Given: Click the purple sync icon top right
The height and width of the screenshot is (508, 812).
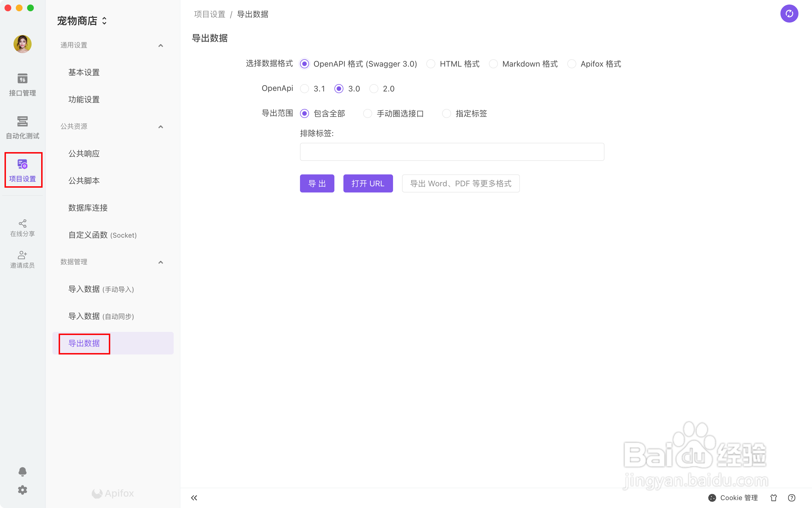Looking at the screenshot, I should click(x=789, y=14).
